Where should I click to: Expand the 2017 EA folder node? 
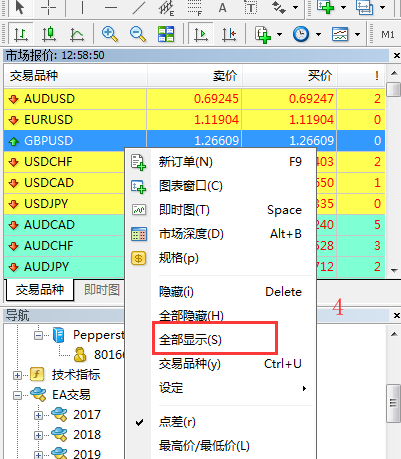pos(38,415)
